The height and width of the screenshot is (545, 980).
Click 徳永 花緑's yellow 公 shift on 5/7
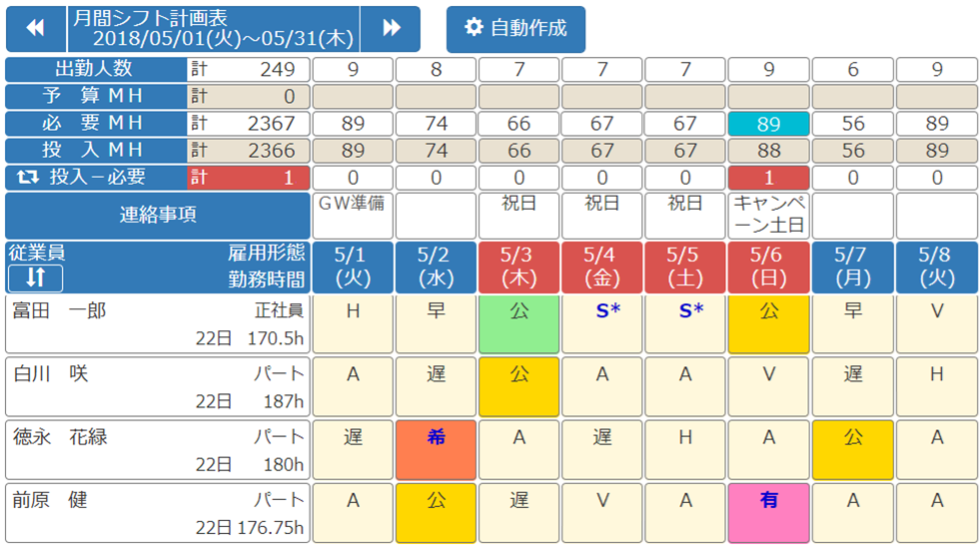coord(853,450)
